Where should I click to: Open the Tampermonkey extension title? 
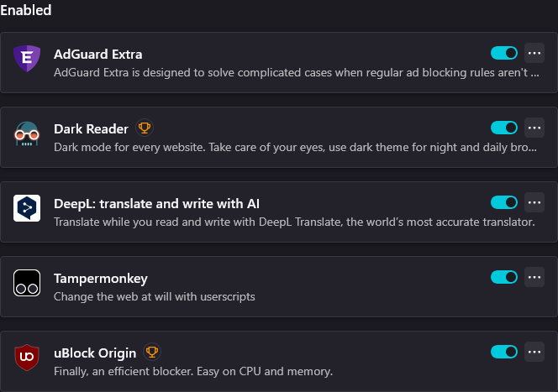[101, 279]
